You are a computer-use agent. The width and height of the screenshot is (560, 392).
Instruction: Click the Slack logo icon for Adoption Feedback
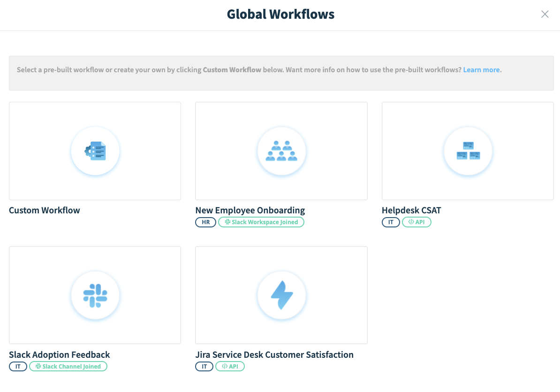(x=95, y=295)
